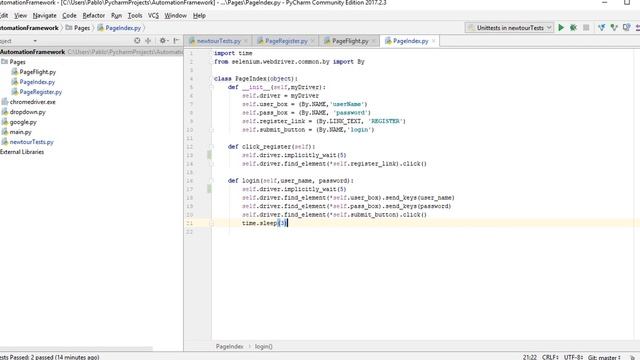Click VCS Update Project icon
Screen dimensions: 640x360
click(601, 27)
